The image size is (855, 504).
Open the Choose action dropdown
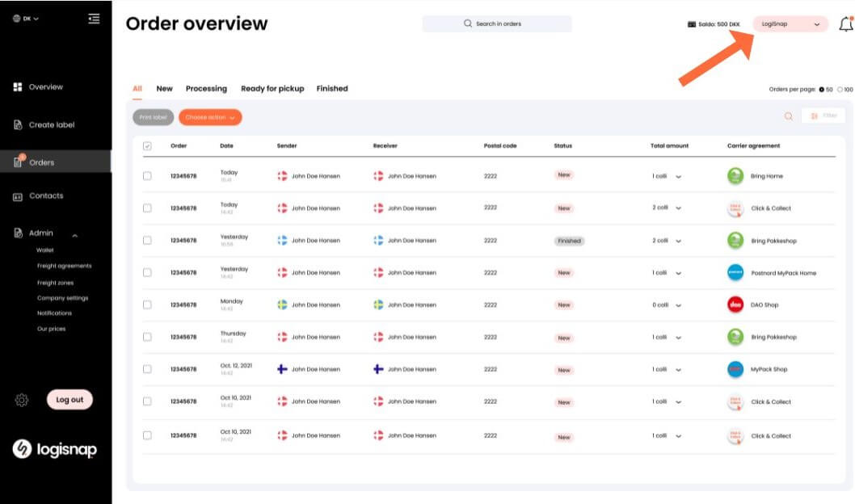209,116
